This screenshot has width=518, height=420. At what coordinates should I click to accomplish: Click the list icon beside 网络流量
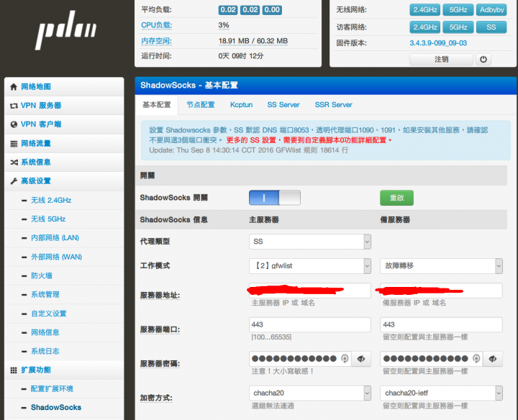pyautogui.click(x=14, y=144)
